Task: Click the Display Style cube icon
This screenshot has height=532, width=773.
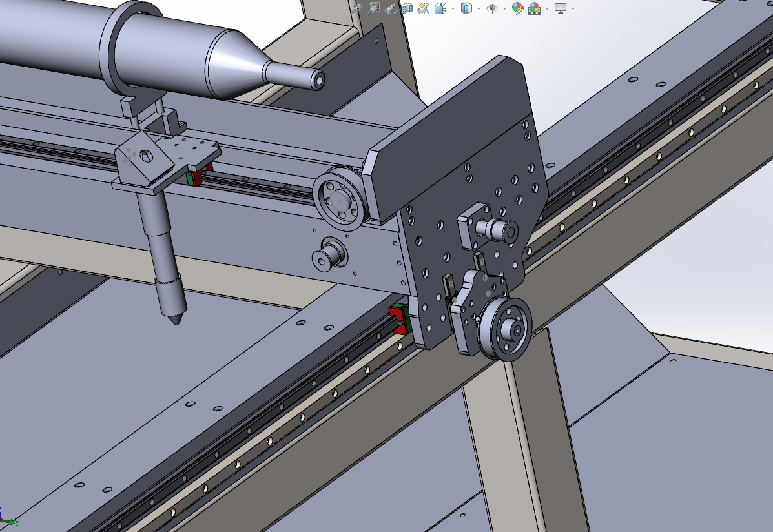Action: (466, 8)
